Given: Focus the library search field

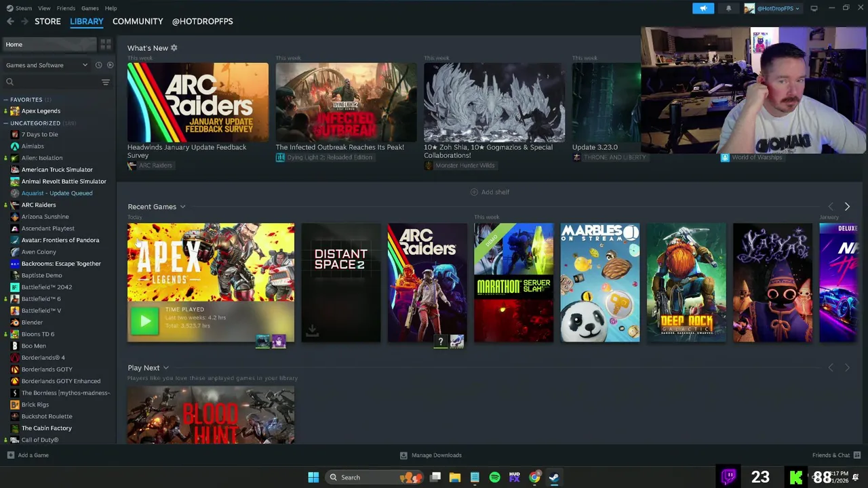Looking at the screenshot, I should pos(51,82).
